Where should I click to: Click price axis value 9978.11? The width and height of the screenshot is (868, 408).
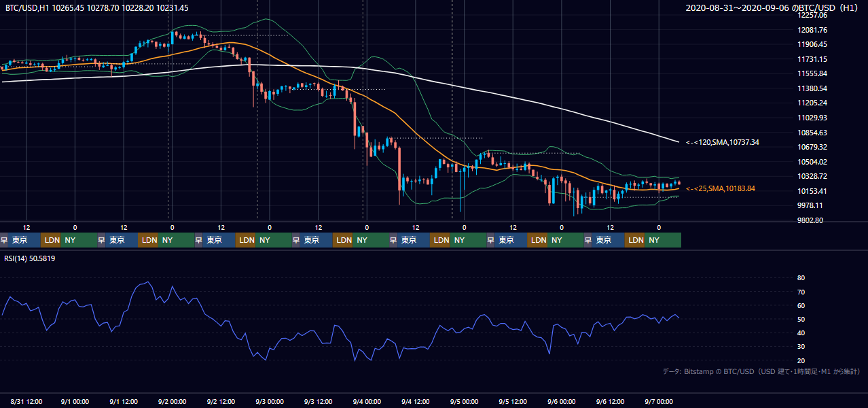811,205
